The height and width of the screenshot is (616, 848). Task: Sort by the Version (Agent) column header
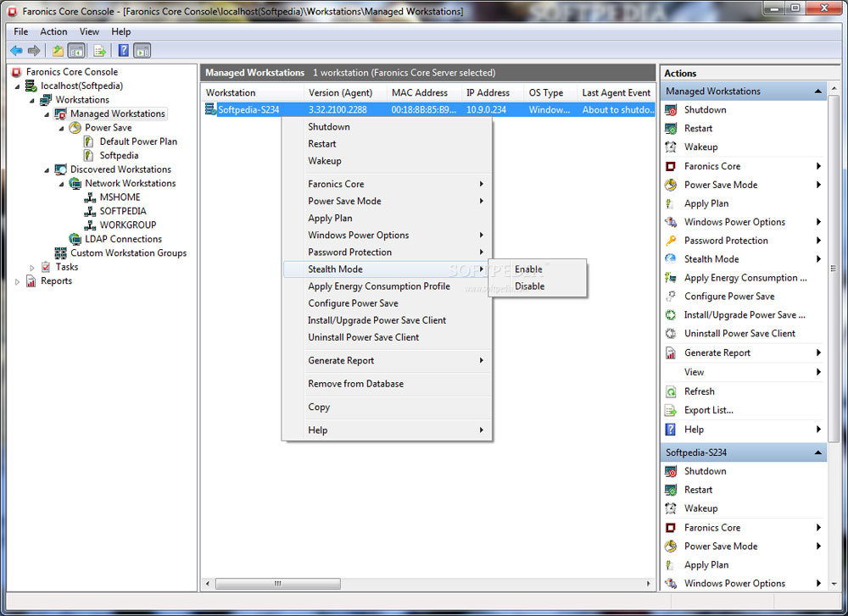(x=346, y=92)
